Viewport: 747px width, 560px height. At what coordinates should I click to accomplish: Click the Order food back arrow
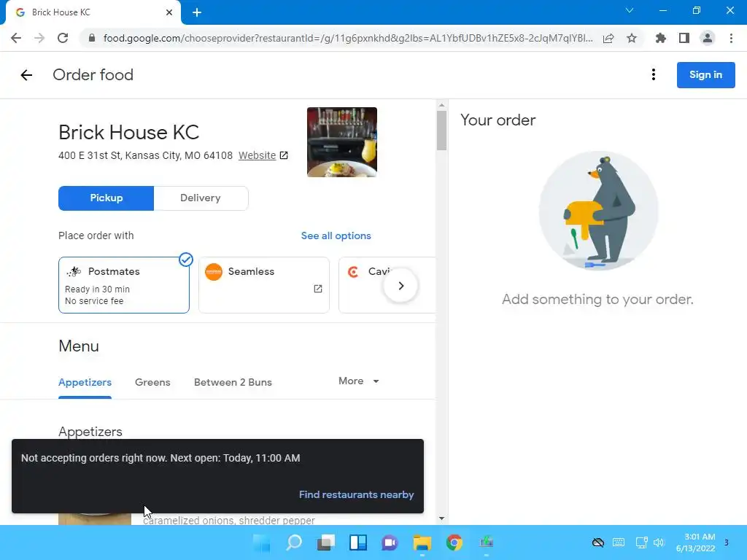(x=26, y=75)
